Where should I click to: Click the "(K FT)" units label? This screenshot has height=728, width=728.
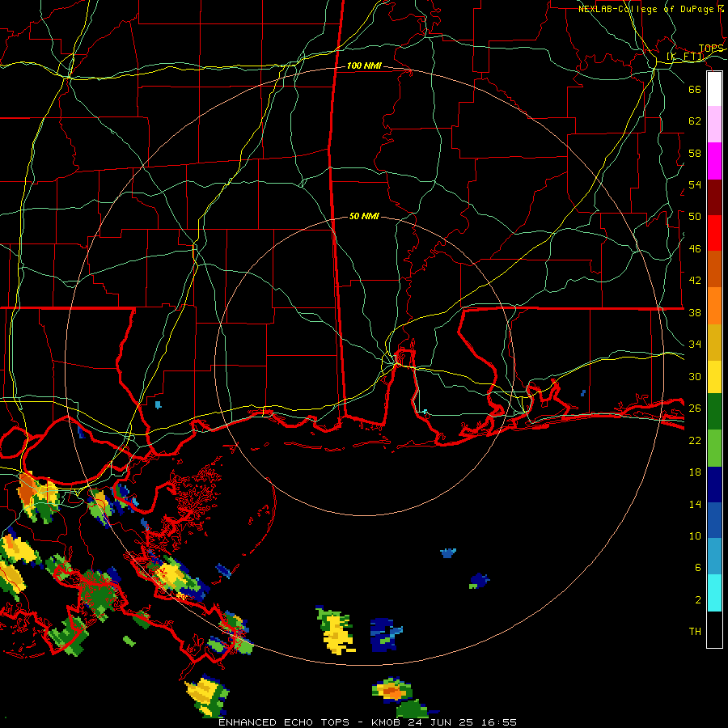(x=685, y=57)
